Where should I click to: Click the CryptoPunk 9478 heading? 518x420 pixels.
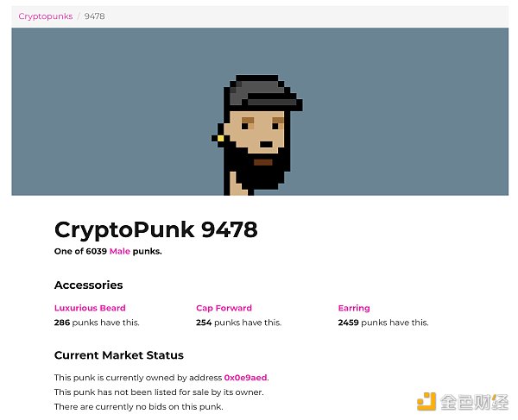(x=155, y=229)
